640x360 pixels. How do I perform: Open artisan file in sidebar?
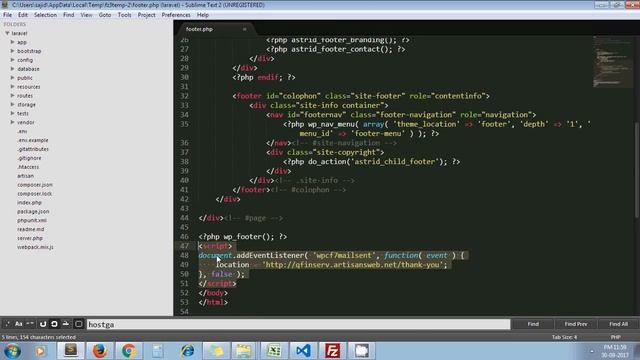26,176
